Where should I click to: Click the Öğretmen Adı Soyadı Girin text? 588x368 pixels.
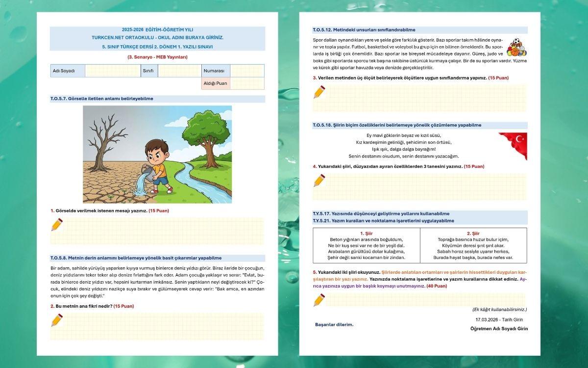click(499, 328)
